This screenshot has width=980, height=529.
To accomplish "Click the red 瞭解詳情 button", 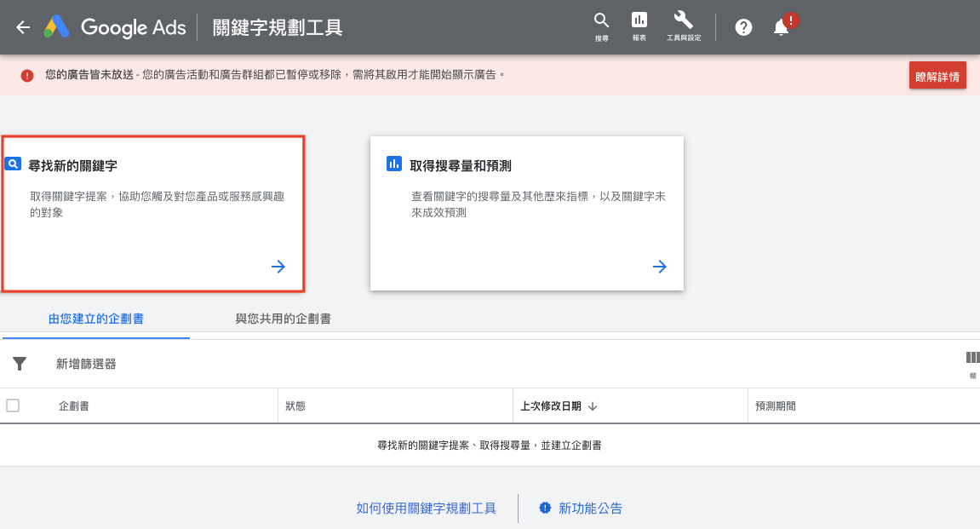I will [937, 76].
